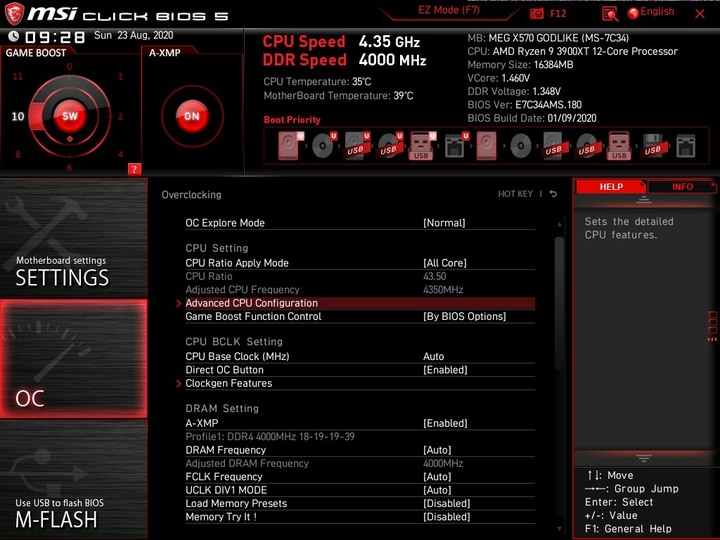
Task: Click the UEFI USB hard disk boot icon
Action: tap(357, 146)
